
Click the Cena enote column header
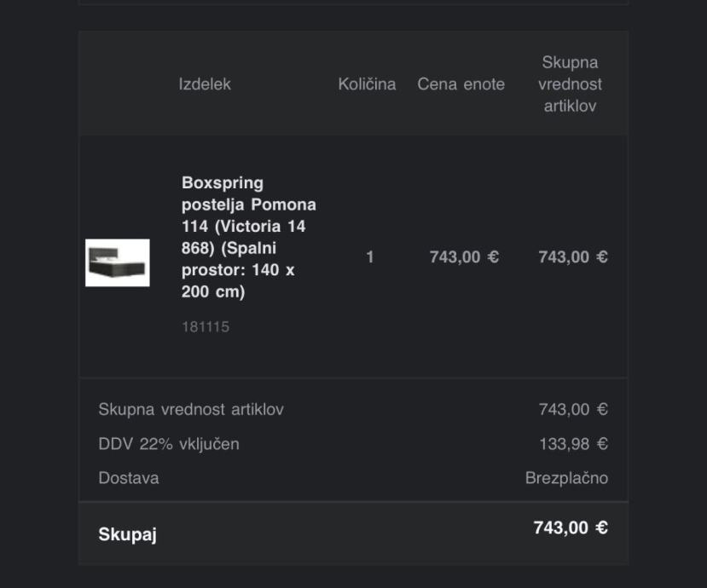pyautogui.click(x=461, y=84)
